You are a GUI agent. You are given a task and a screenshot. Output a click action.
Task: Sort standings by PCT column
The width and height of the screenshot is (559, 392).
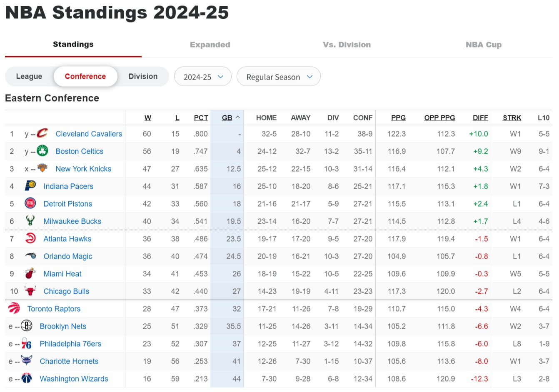201,118
